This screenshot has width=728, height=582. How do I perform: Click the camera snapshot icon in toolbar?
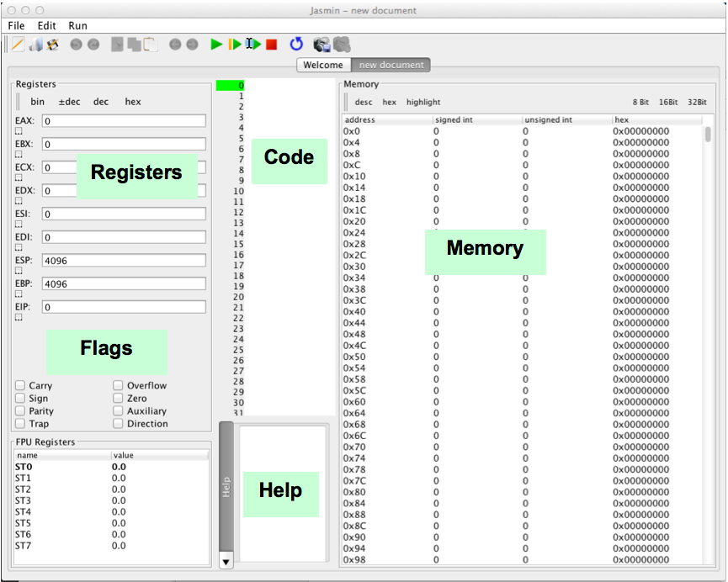[321, 44]
